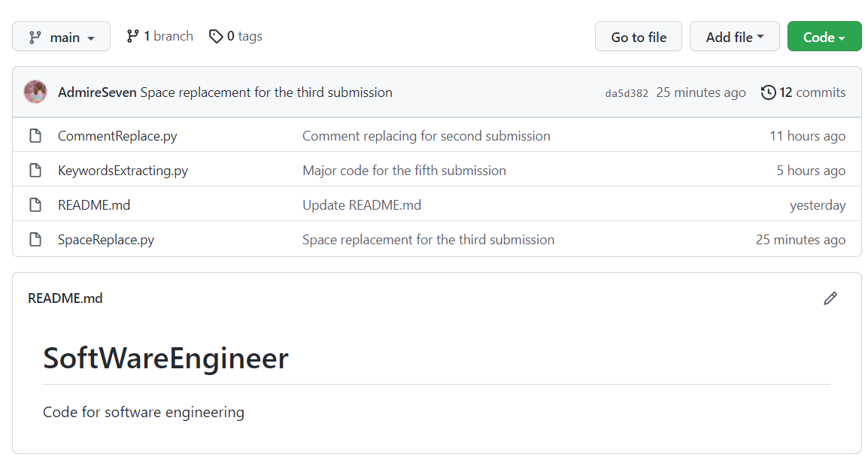Click file icon beside SpaceReplace.py

[x=35, y=240]
